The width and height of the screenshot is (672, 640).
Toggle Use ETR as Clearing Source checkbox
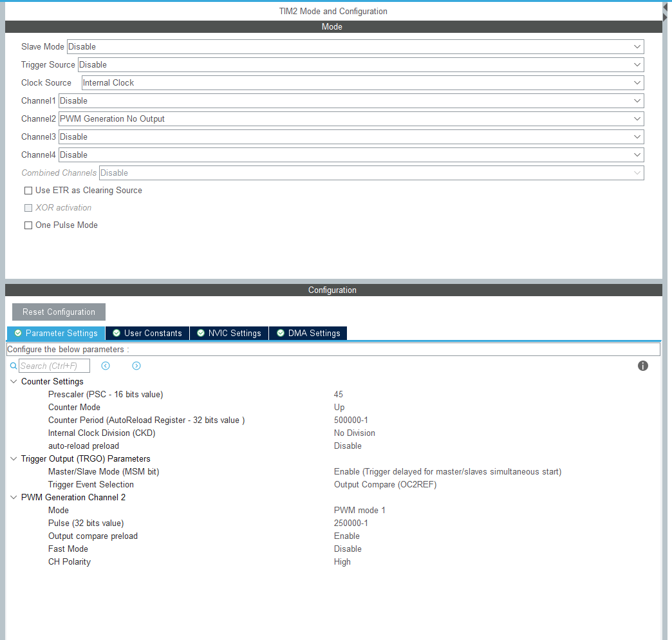pyautogui.click(x=28, y=191)
